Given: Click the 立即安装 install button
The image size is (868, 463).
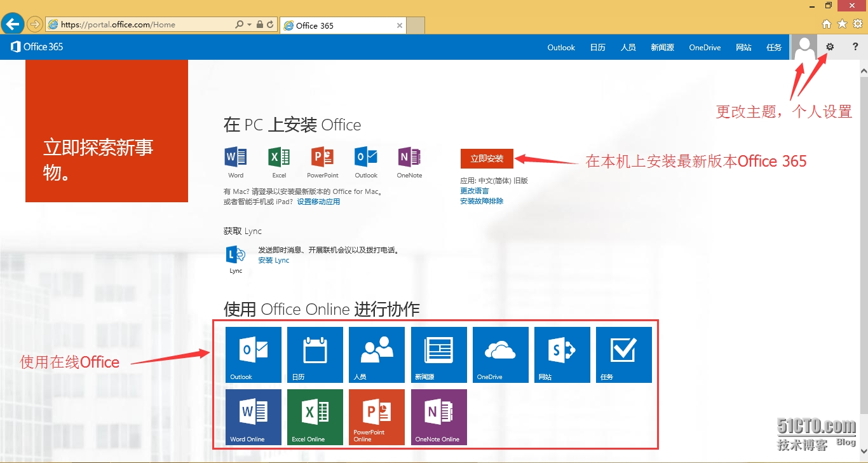Looking at the screenshot, I should (x=487, y=158).
